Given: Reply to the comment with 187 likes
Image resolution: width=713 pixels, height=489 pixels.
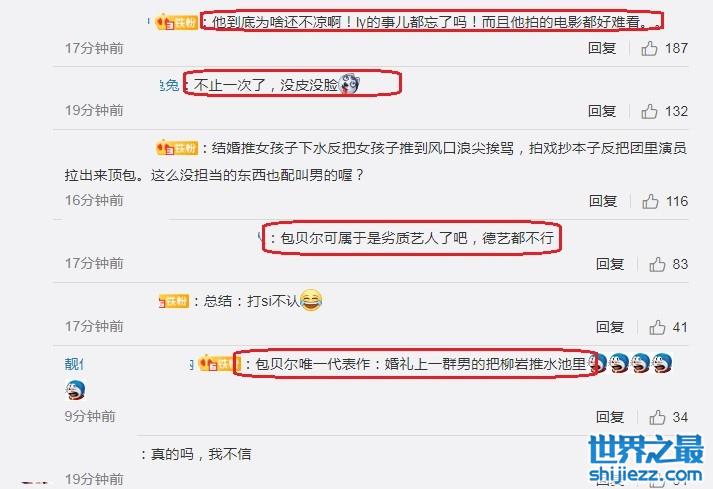Looking at the screenshot, I should [602, 48].
